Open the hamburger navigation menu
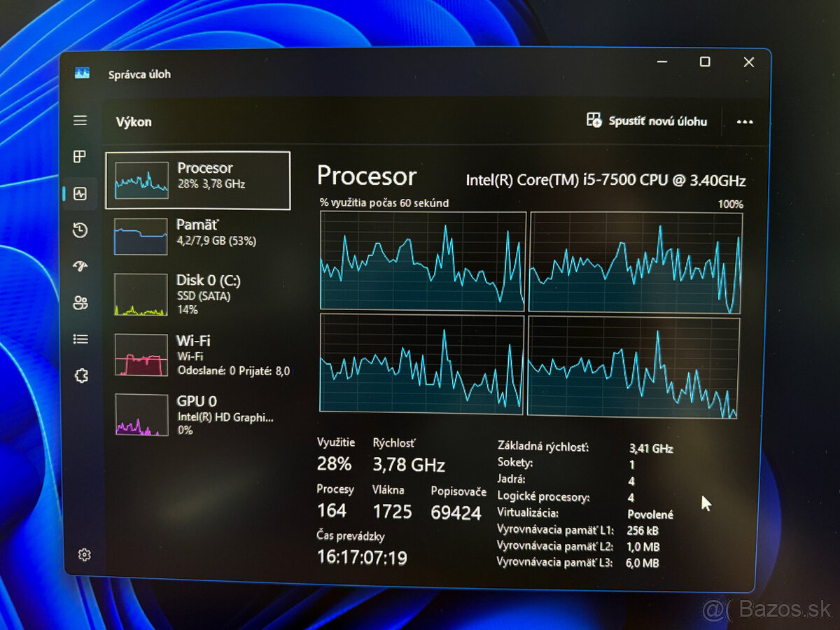840x630 pixels. click(x=80, y=121)
